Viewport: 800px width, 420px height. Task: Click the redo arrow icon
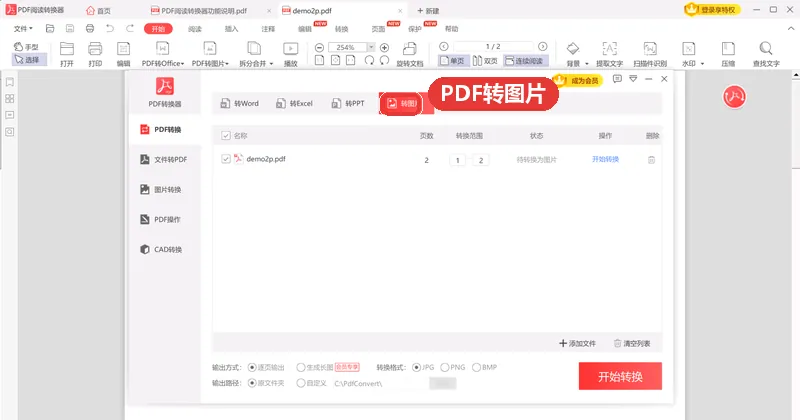(130, 29)
